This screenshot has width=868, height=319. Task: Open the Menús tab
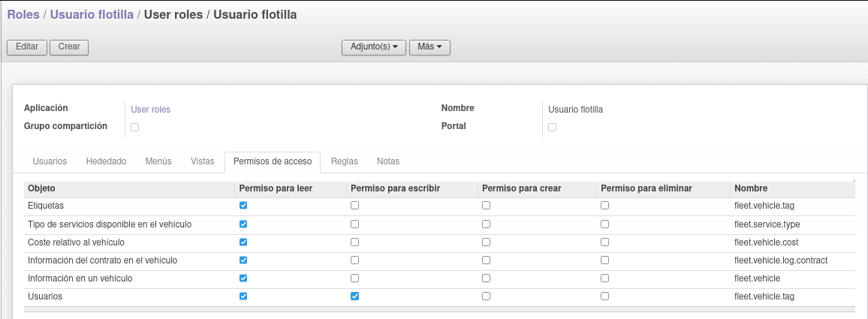(x=158, y=161)
